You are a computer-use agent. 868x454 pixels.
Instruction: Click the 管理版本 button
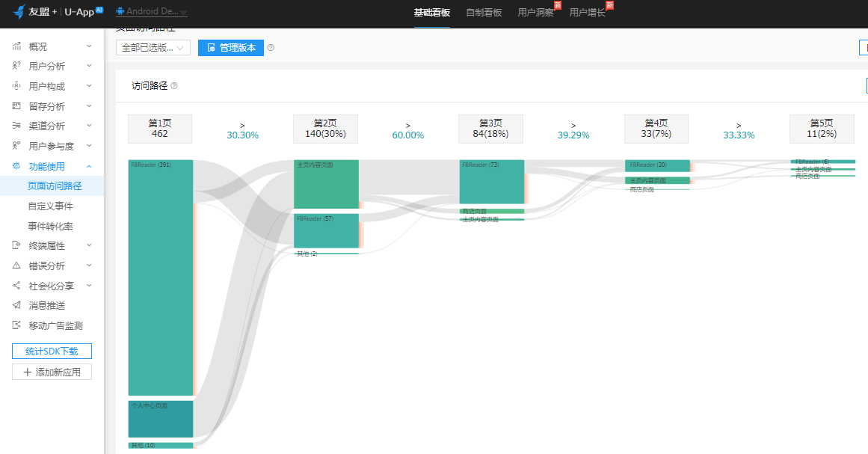231,48
